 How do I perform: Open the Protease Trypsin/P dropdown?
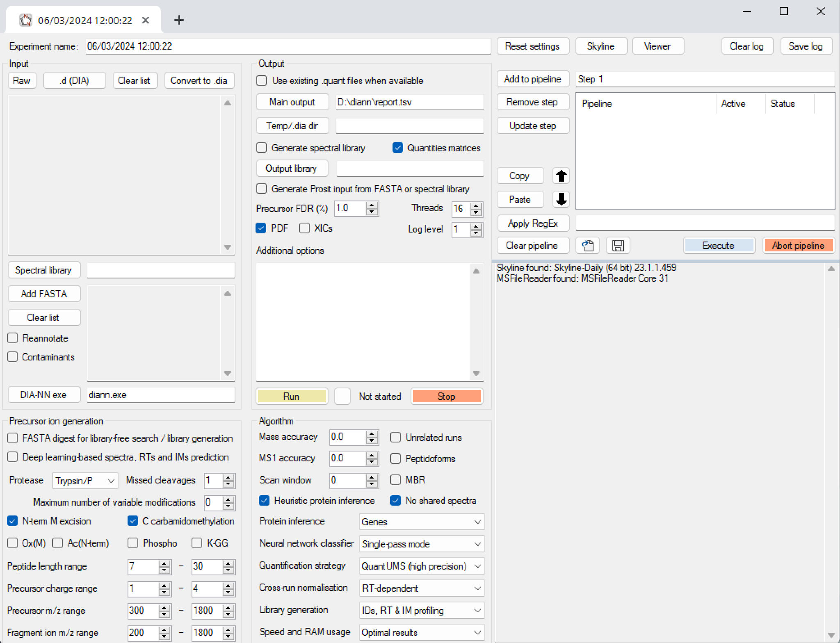(x=85, y=481)
